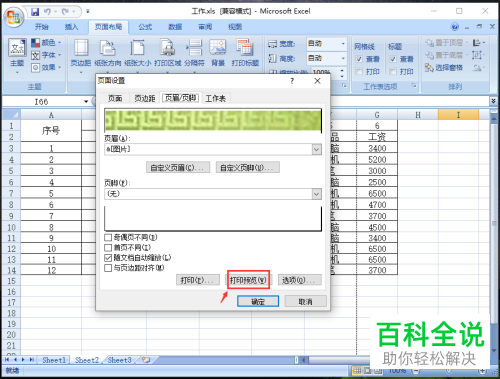
Task: Open Selection Pane (选择窗格)
Action: [x=444, y=68]
